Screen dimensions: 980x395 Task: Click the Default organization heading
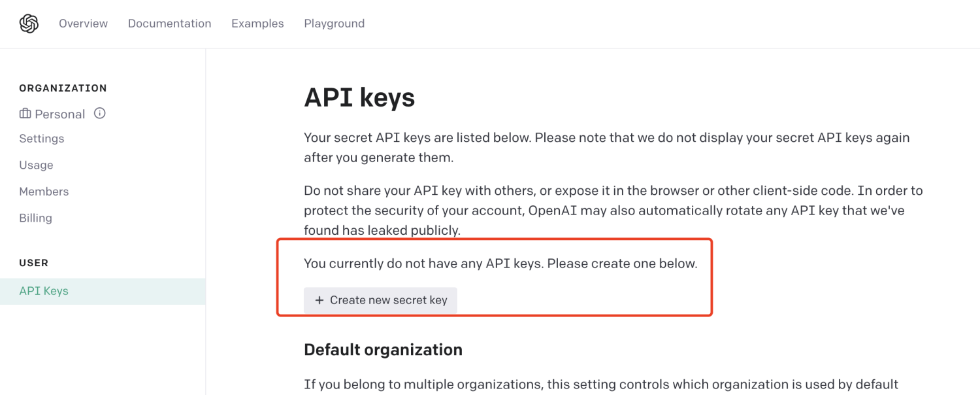point(383,350)
